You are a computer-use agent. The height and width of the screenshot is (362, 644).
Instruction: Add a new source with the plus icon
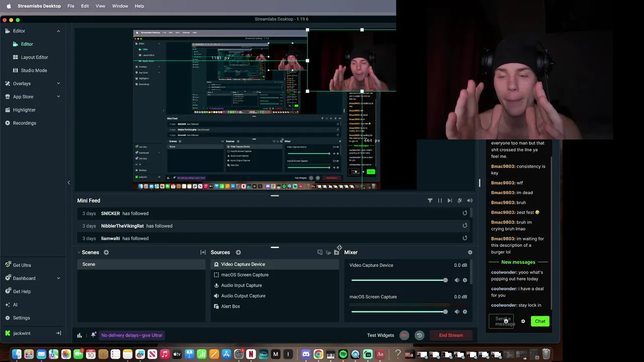(x=238, y=252)
